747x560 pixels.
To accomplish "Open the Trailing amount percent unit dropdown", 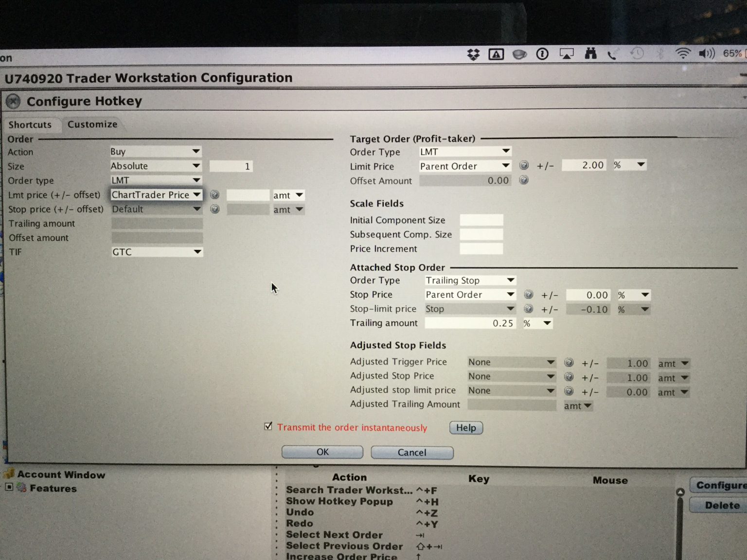I will (537, 323).
